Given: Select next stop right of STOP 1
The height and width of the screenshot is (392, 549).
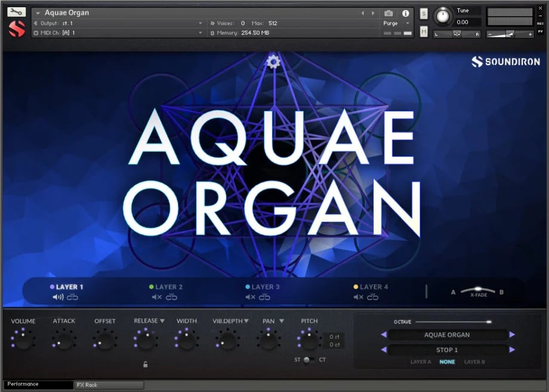Looking at the screenshot, I should coord(512,349).
